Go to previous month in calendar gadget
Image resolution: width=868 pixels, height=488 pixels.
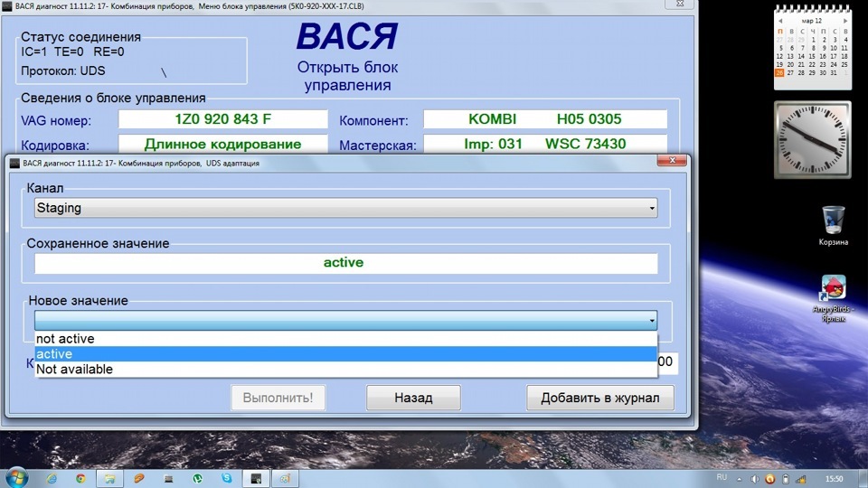tap(780, 21)
